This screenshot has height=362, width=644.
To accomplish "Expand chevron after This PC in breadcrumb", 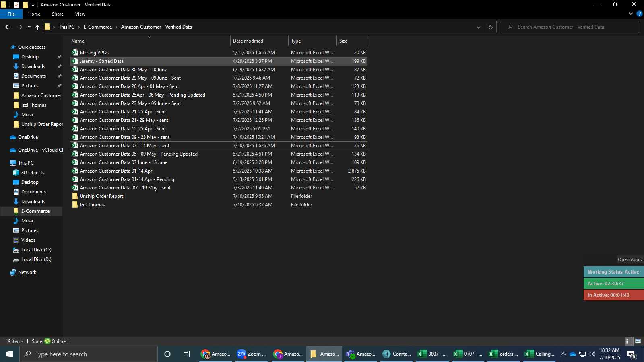I will coord(79,27).
